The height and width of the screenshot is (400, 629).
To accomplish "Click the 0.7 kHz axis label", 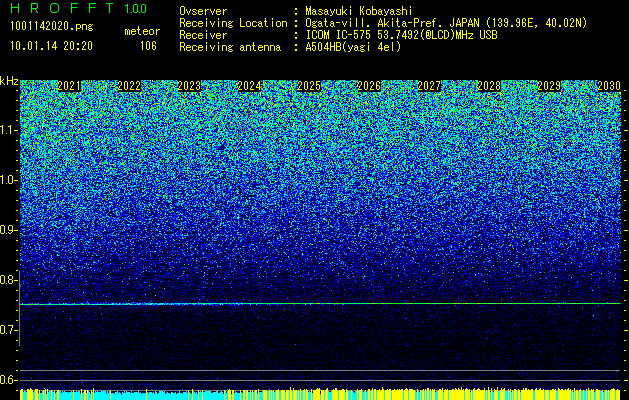I will [x=8, y=330].
